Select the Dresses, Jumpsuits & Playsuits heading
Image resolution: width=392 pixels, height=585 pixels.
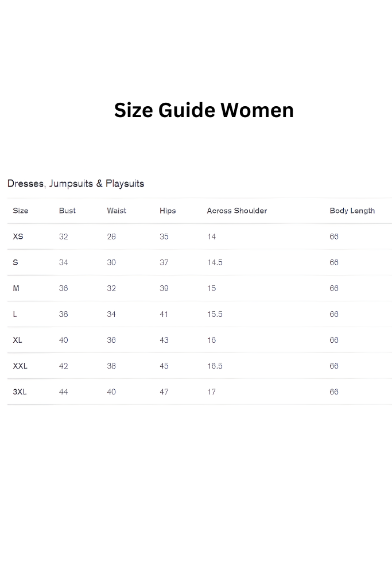coord(76,184)
